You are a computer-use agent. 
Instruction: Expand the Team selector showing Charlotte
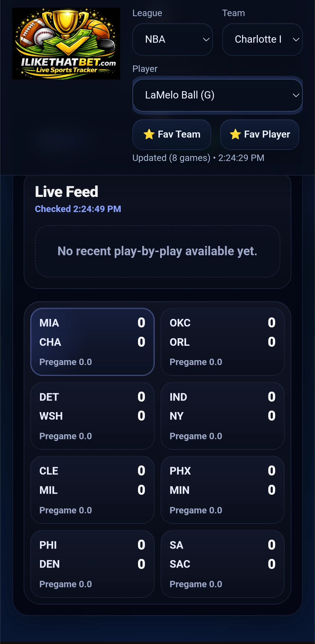tap(262, 39)
